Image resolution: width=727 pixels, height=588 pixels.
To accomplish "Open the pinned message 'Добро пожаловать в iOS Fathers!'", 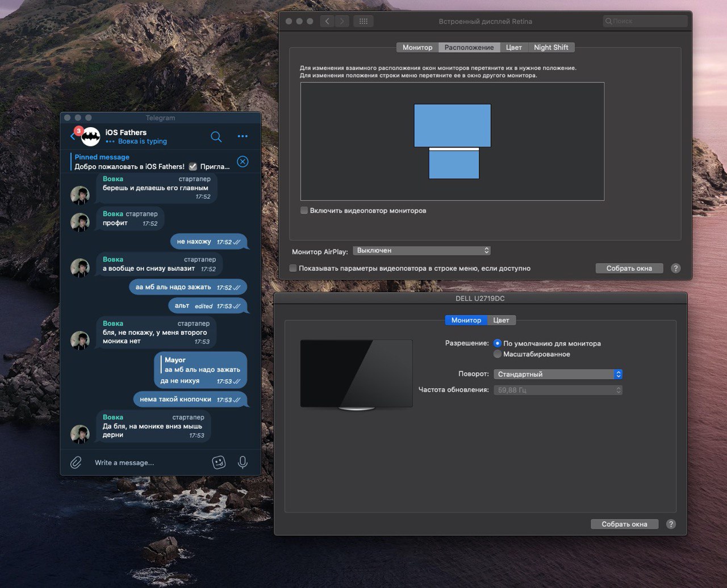I will (x=152, y=162).
